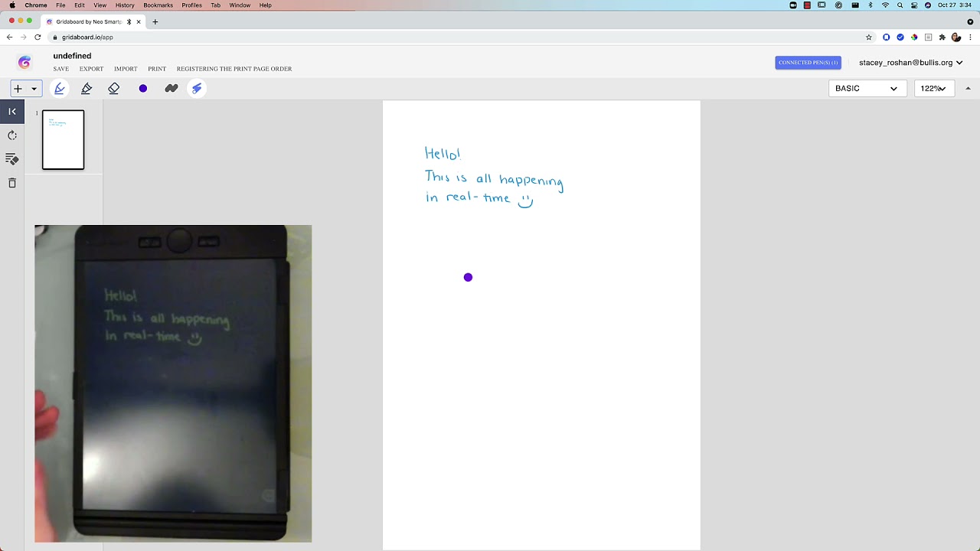The width and height of the screenshot is (980, 551).
Task: Open the Profiles menu
Action: click(x=191, y=5)
